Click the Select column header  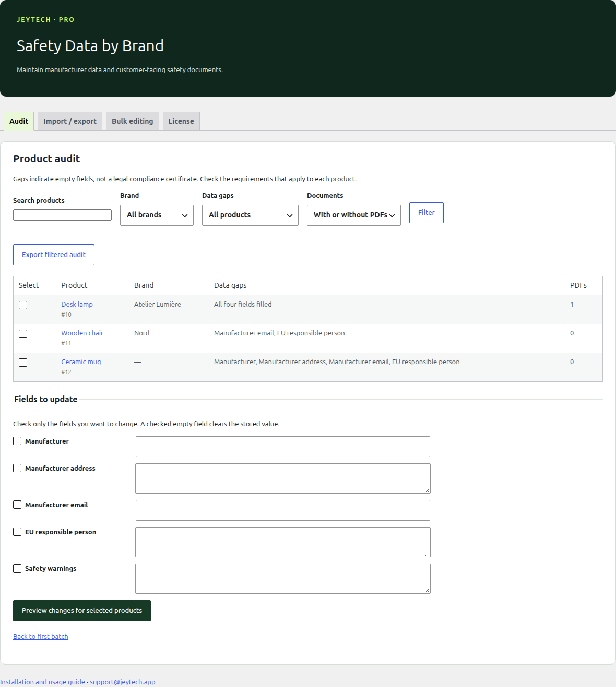(x=29, y=285)
